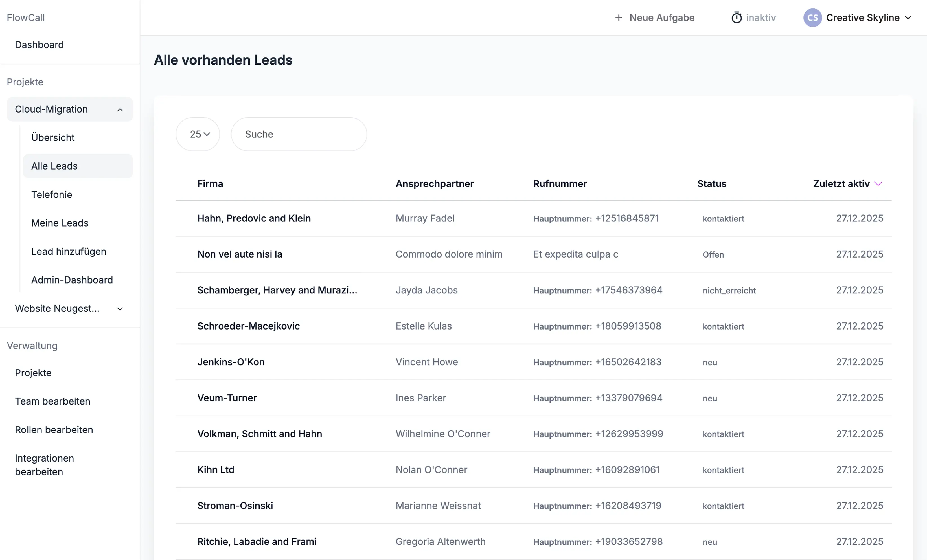Screen dimensions: 927x560
Task: Open the Hahn, Predovic and Klein lead
Action: [x=254, y=218]
